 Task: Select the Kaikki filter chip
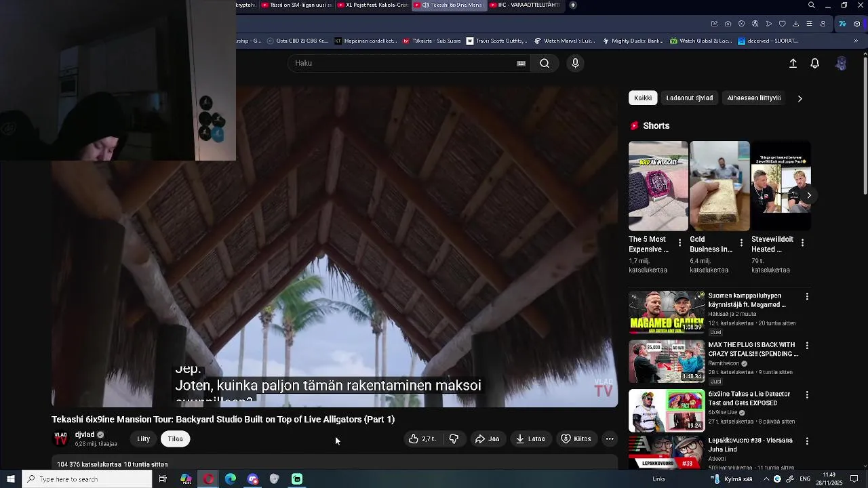click(x=643, y=98)
